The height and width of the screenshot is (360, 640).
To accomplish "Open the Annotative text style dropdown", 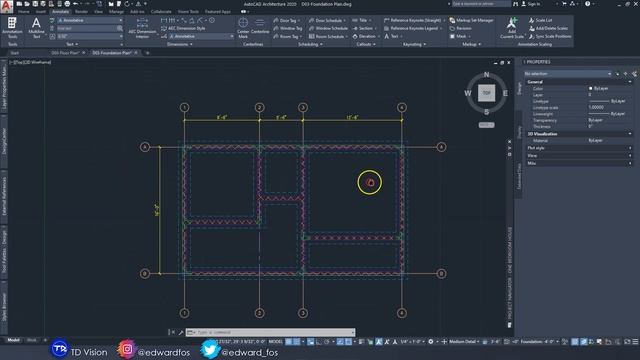I will point(90,20).
